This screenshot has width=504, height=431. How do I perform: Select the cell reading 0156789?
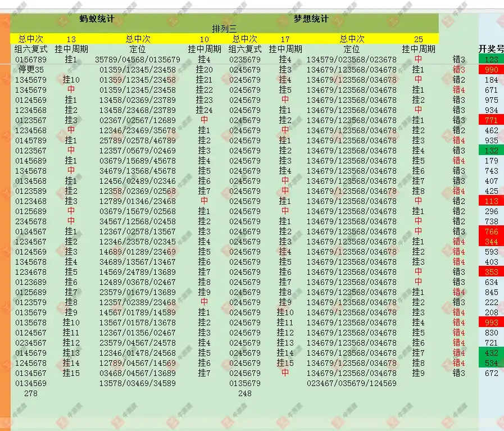point(31,60)
